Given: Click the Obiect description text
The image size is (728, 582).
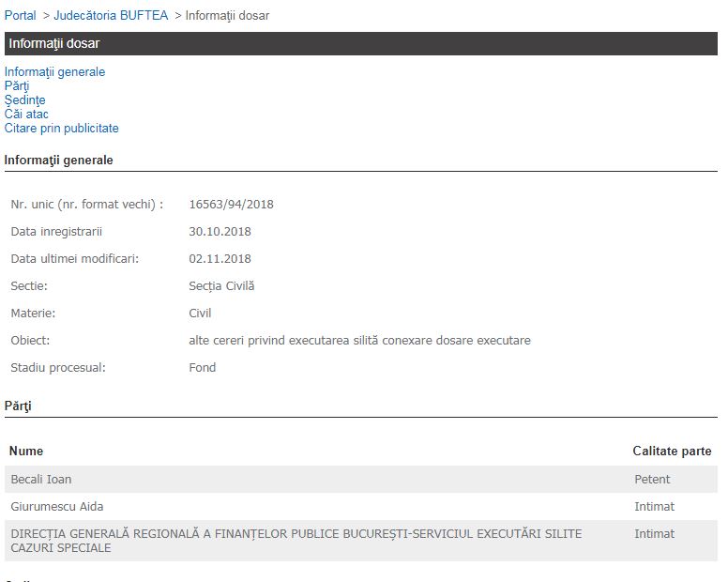Looking at the screenshot, I should tap(359, 341).
